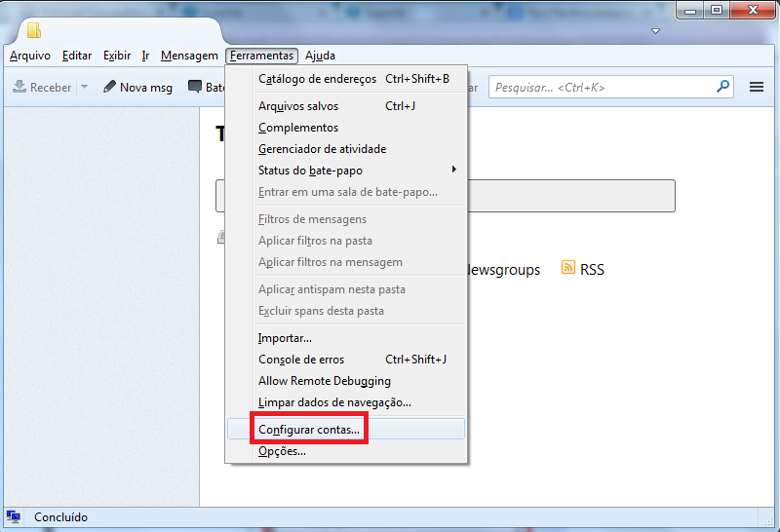
Task: Open the hamburger application menu
Action: 756,88
